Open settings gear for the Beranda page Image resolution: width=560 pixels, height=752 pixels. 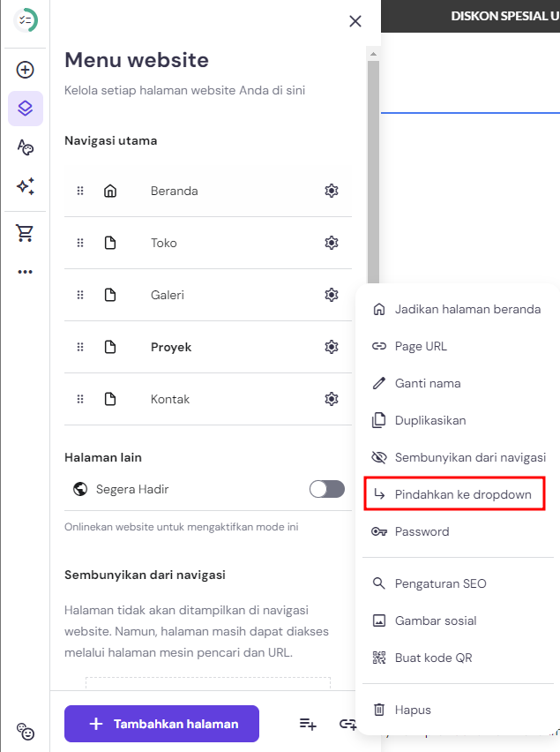(x=332, y=190)
